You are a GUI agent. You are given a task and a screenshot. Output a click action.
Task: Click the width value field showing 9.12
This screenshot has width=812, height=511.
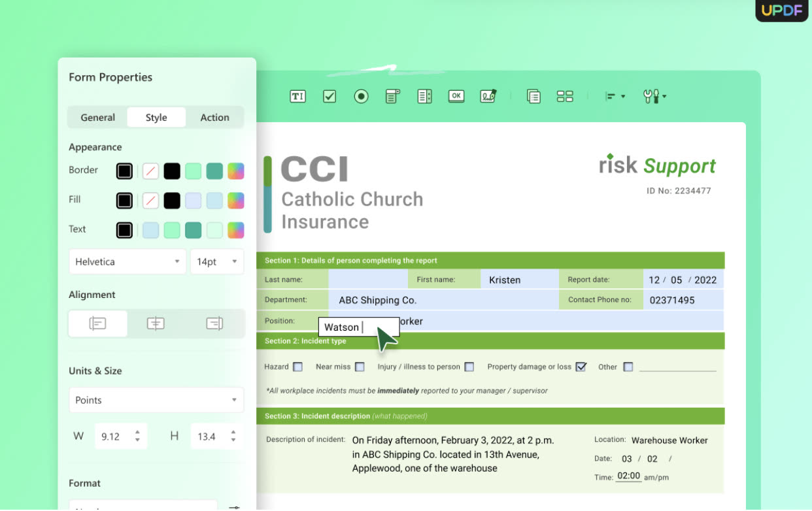[121, 437]
